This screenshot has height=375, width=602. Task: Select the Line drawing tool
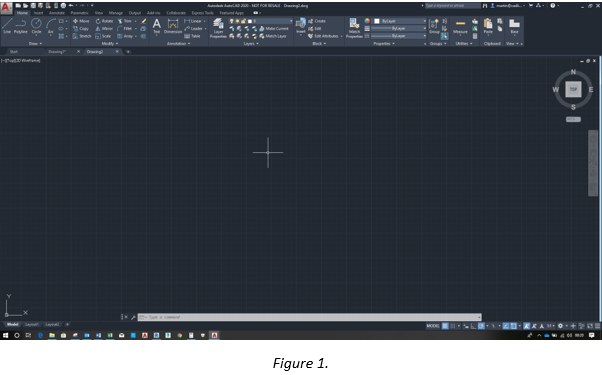[7, 26]
